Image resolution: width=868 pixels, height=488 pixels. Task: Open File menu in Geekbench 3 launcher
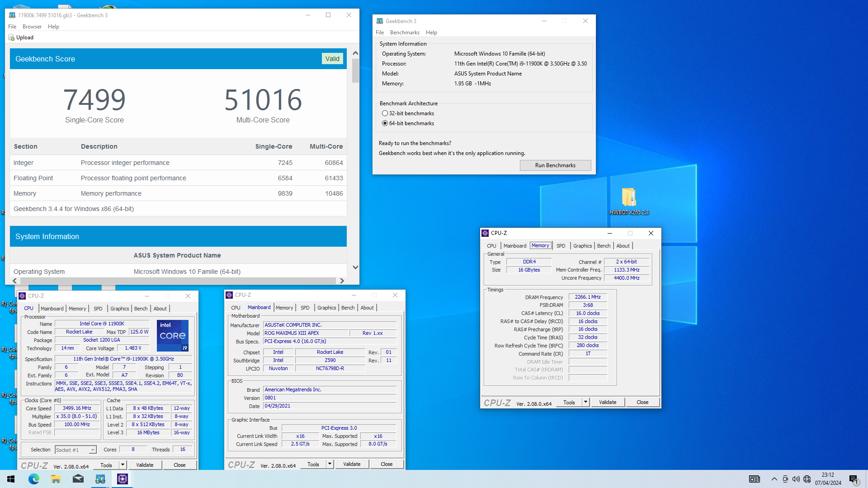(x=380, y=33)
